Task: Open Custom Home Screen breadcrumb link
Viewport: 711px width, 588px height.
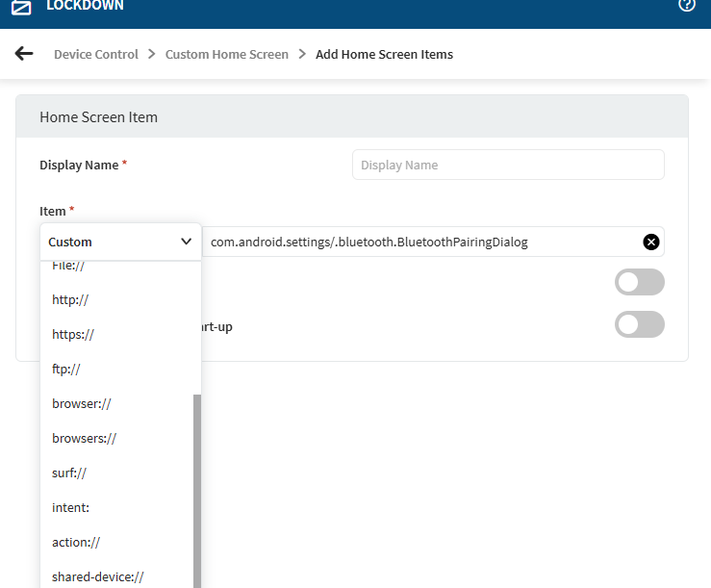Action: click(227, 54)
